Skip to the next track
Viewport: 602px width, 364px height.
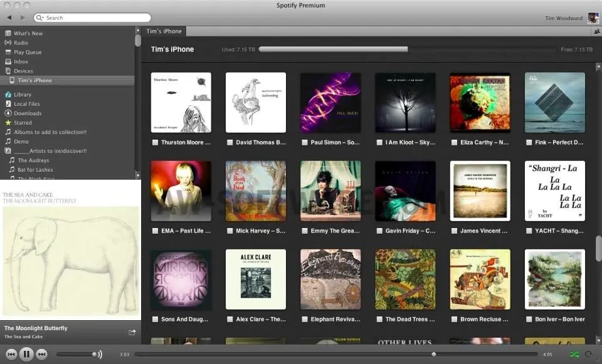click(x=41, y=354)
